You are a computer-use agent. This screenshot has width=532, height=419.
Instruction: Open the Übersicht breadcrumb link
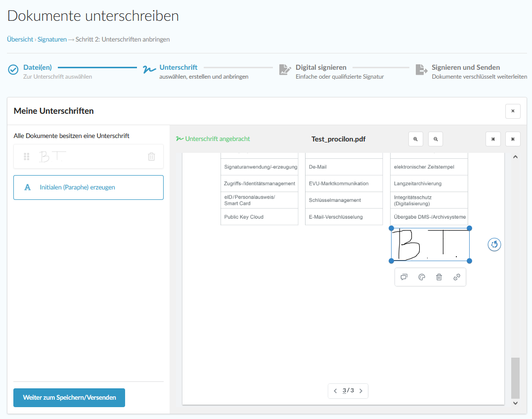tap(20, 39)
